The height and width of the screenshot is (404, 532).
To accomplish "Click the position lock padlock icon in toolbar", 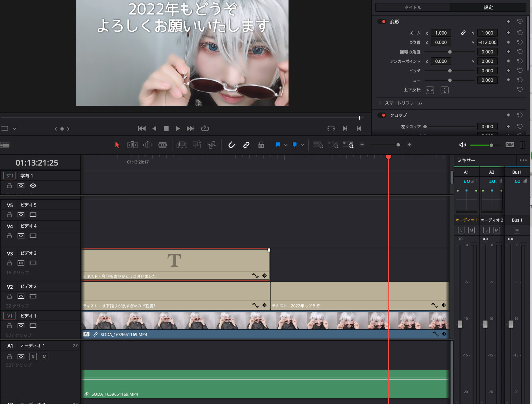I will click(261, 145).
